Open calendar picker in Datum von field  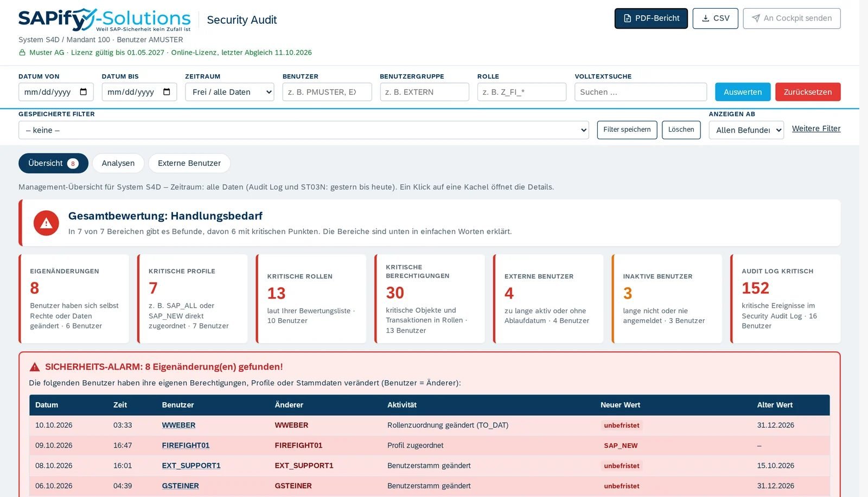click(84, 92)
